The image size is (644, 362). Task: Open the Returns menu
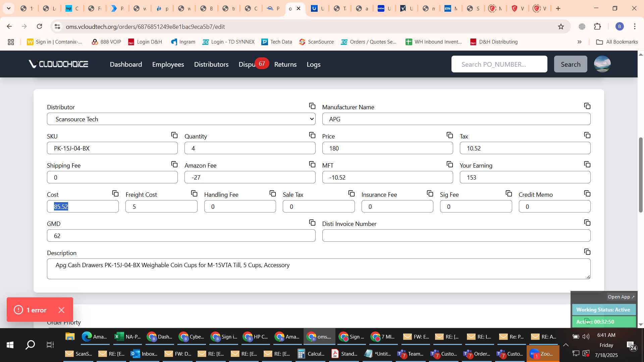click(x=285, y=64)
